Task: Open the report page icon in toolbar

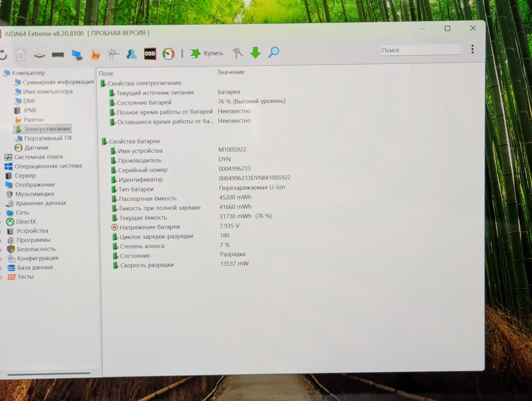Action: (21, 54)
